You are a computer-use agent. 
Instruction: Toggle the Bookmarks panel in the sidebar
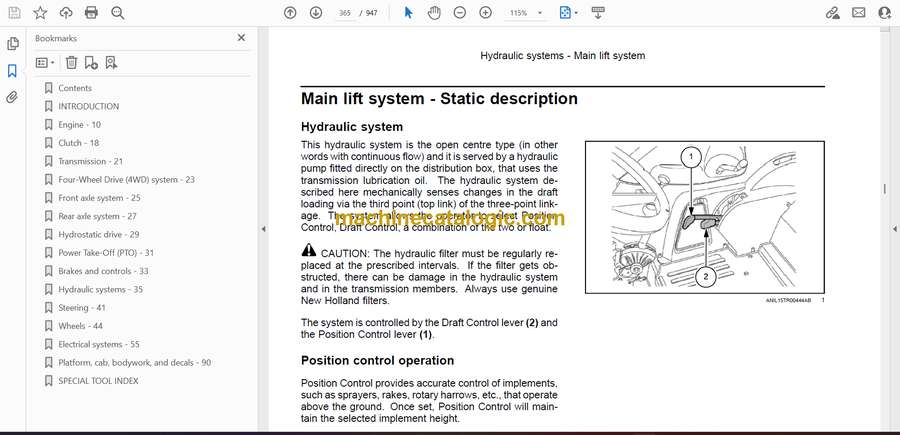12,71
